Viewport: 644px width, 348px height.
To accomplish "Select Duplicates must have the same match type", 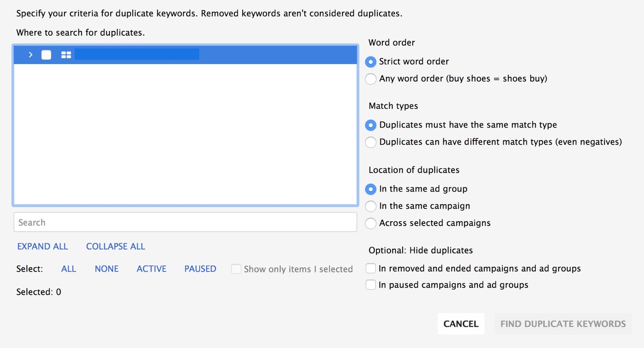I will pos(371,125).
